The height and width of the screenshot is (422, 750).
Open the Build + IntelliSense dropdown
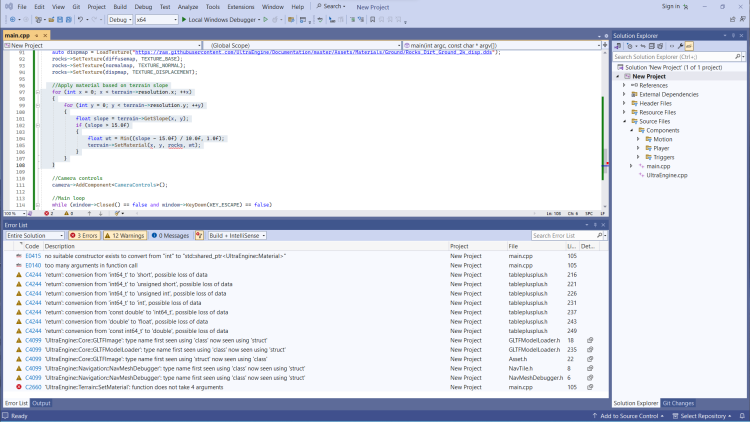tap(237, 235)
